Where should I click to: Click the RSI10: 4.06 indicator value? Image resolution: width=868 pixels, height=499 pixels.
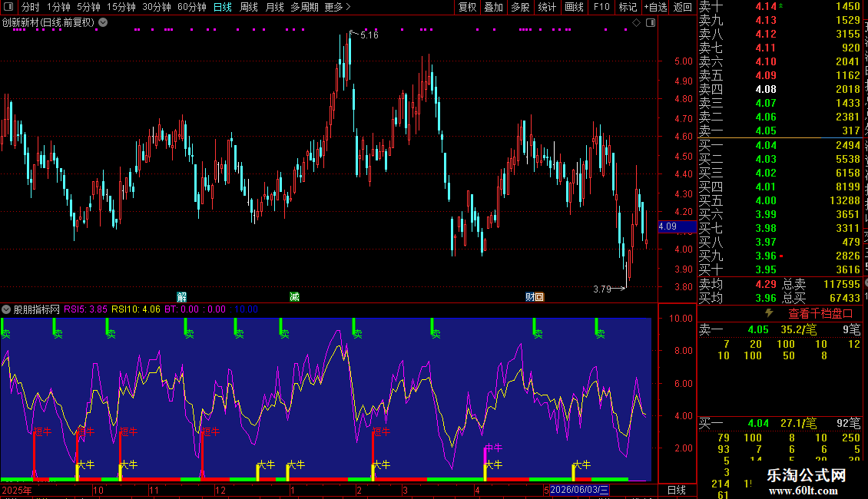click(x=136, y=309)
